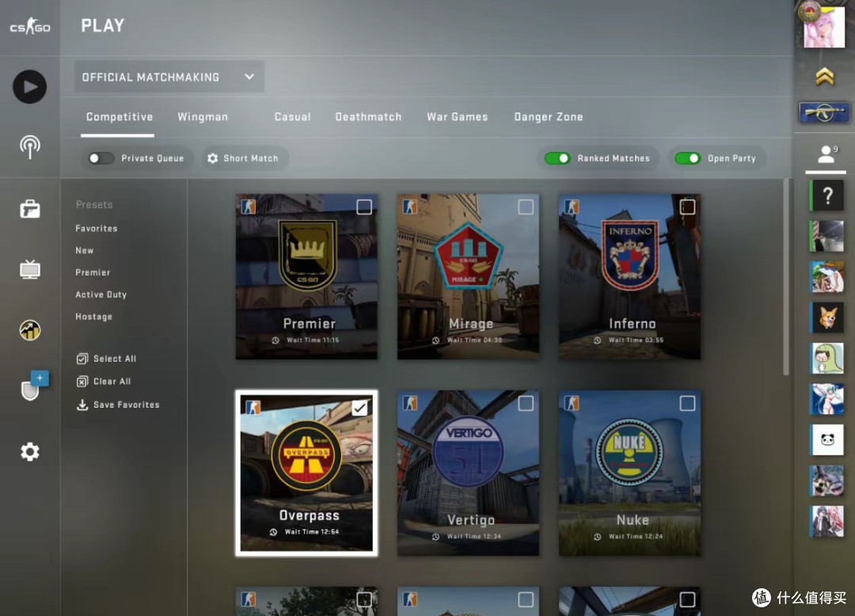Click the panda friend avatar

[826, 439]
